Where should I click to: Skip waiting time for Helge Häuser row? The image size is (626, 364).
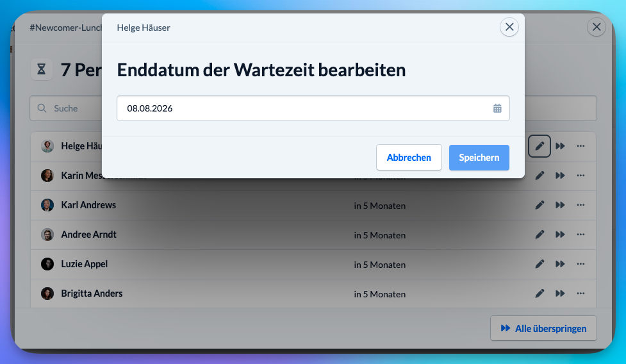560,146
